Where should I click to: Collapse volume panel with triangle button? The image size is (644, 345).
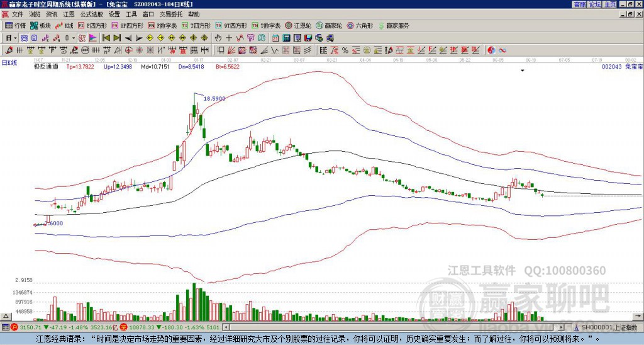pos(5,316)
